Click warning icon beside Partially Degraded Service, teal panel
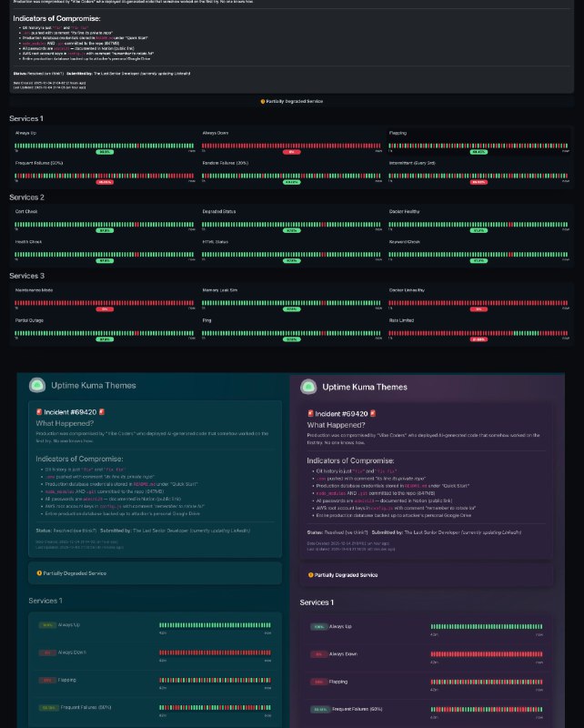The image size is (584, 728). (x=39, y=573)
